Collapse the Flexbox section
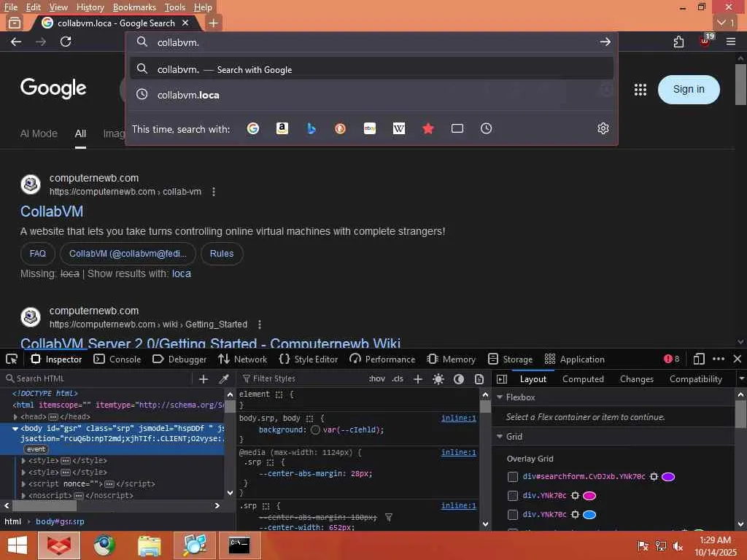 click(500, 397)
